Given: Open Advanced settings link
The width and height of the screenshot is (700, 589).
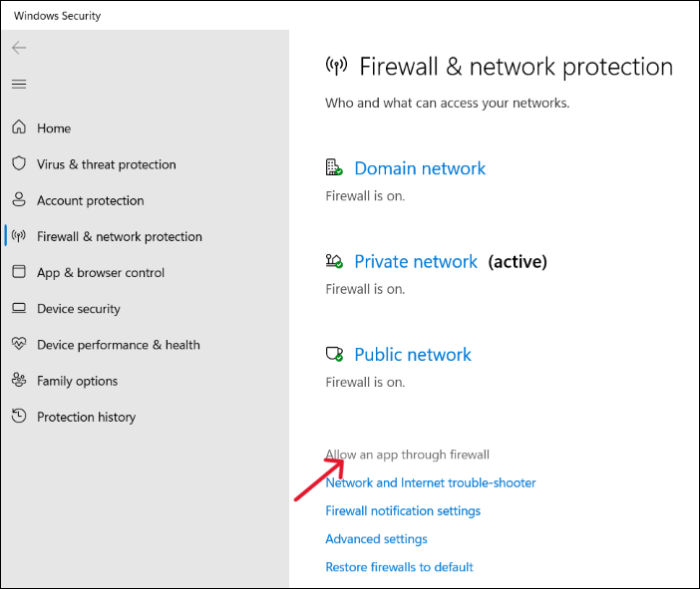Looking at the screenshot, I should [x=376, y=539].
